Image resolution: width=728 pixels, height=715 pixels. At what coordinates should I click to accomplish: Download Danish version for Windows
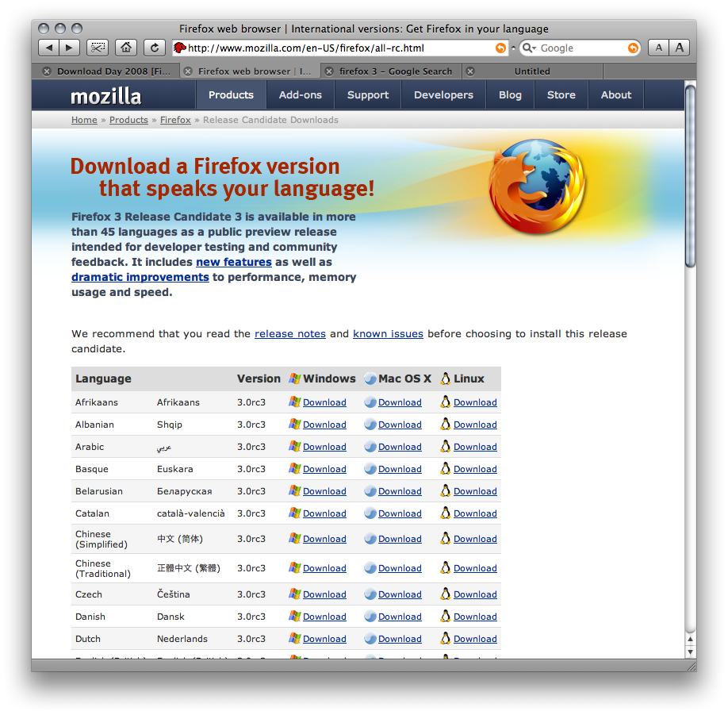324,617
